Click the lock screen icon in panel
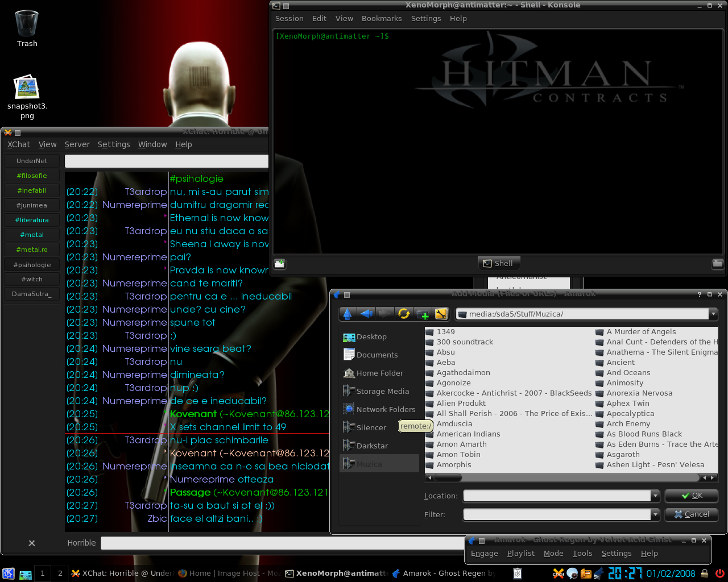728x582 pixels. pos(704,573)
